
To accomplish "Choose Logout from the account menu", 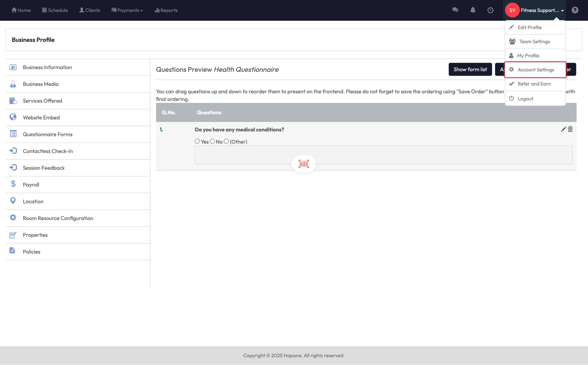I will tap(525, 99).
